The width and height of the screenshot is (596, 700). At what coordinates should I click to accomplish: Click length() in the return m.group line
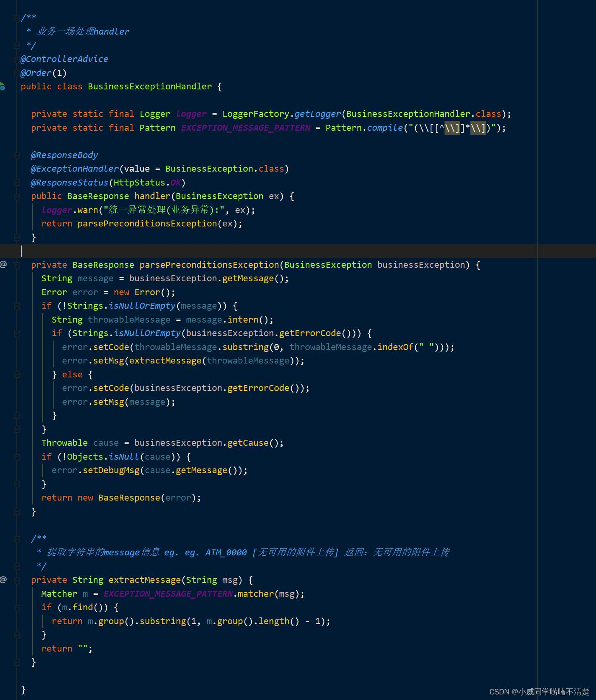[279, 621]
